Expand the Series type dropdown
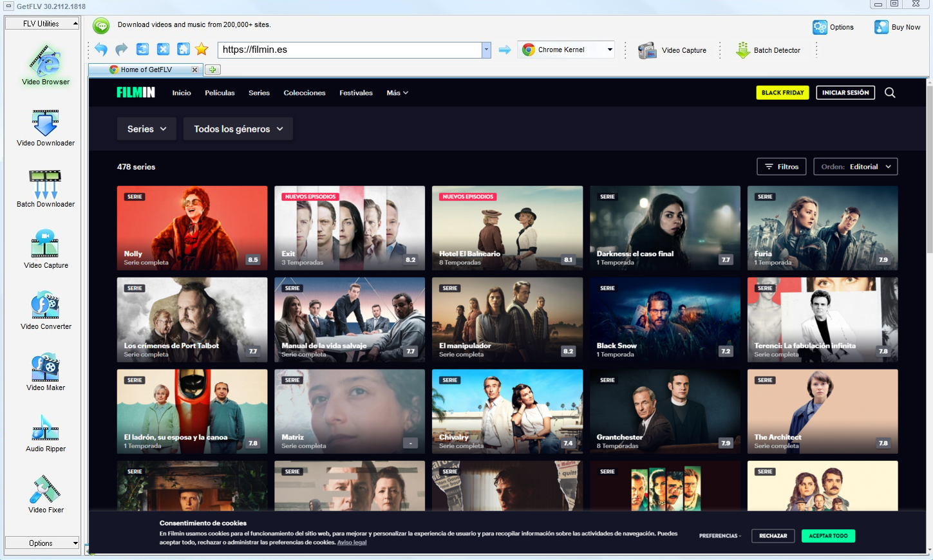 click(147, 129)
